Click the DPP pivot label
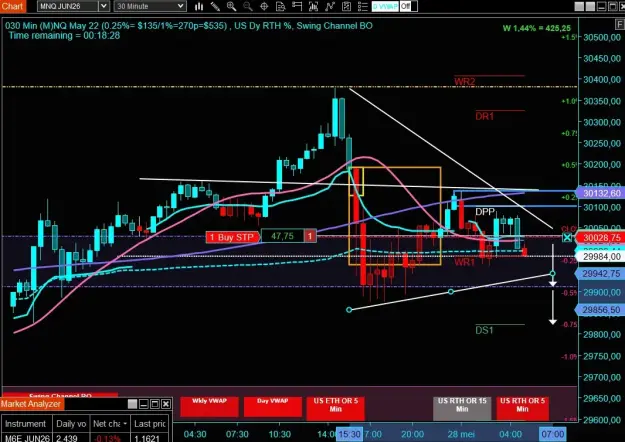The width and height of the screenshot is (625, 442). point(485,212)
